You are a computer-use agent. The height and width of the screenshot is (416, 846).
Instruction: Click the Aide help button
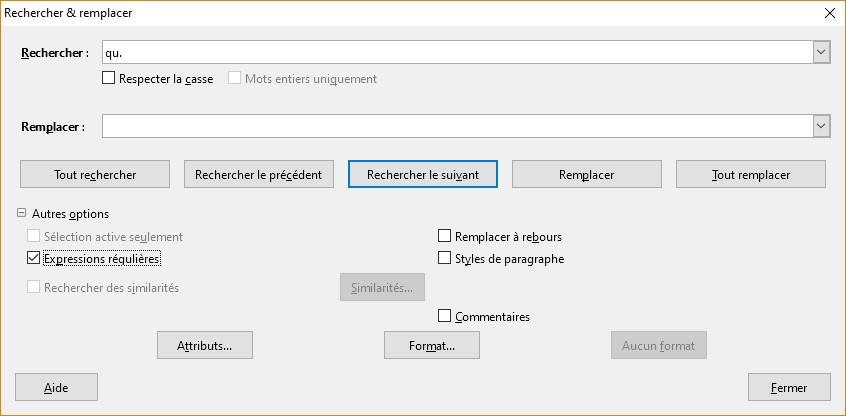(x=56, y=387)
